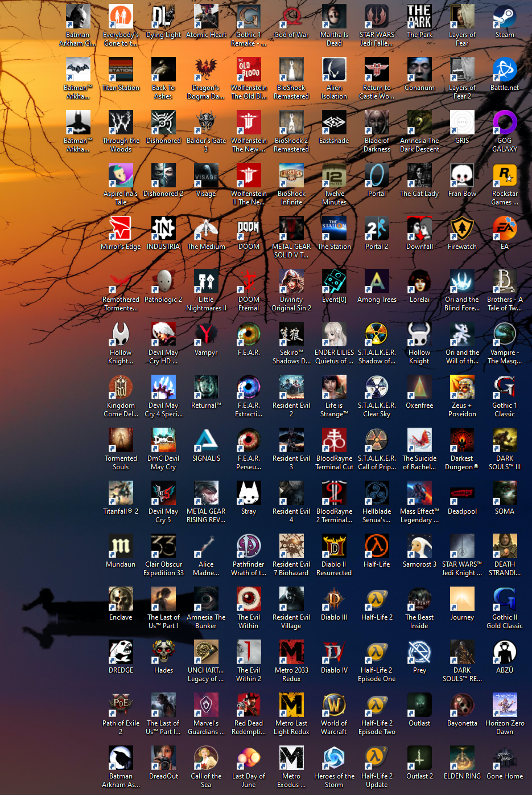Click the Oxenfree icon
532x795 pixels.
point(419,387)
